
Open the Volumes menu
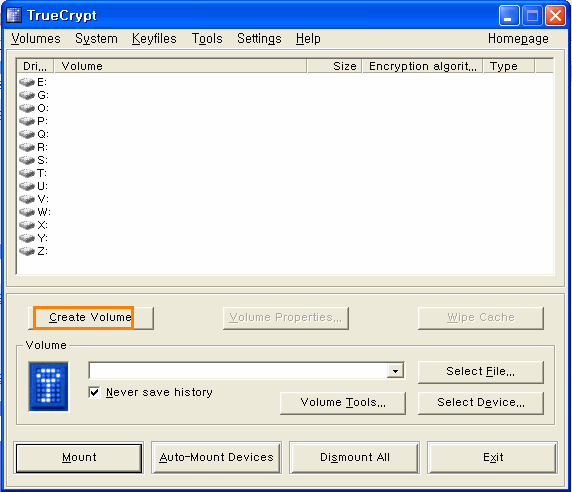[x=36, y=39]
